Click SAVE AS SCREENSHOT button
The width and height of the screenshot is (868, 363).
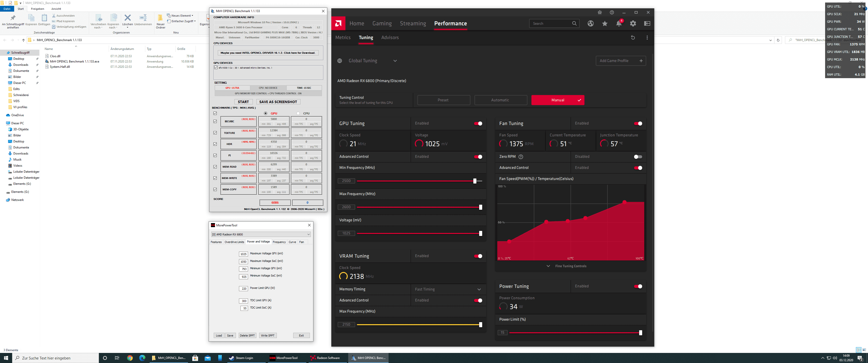(278, 102)
